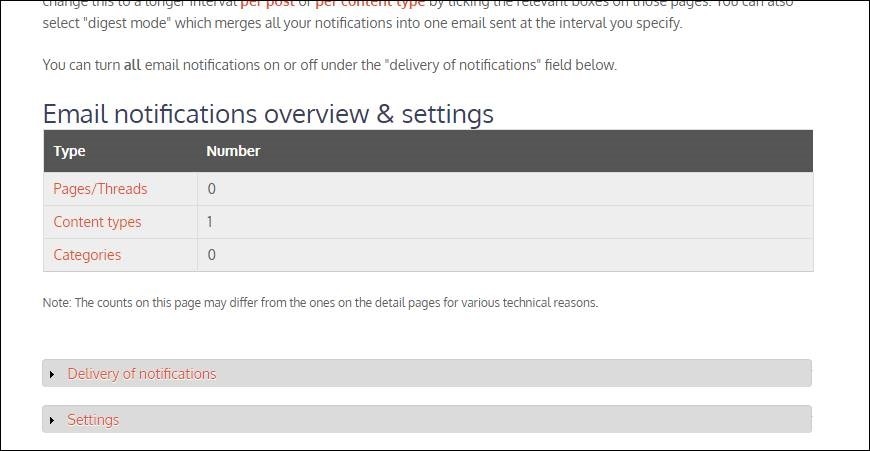The height and width of the screenshot is (451, 870).
Task: Follow the partially visible per content type link
Action: (370, 3)
